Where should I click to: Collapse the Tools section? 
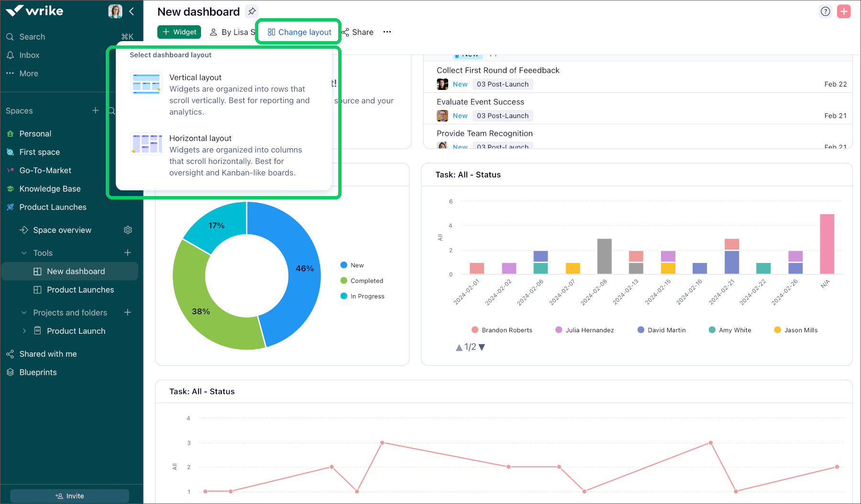(x=24, y=252)
